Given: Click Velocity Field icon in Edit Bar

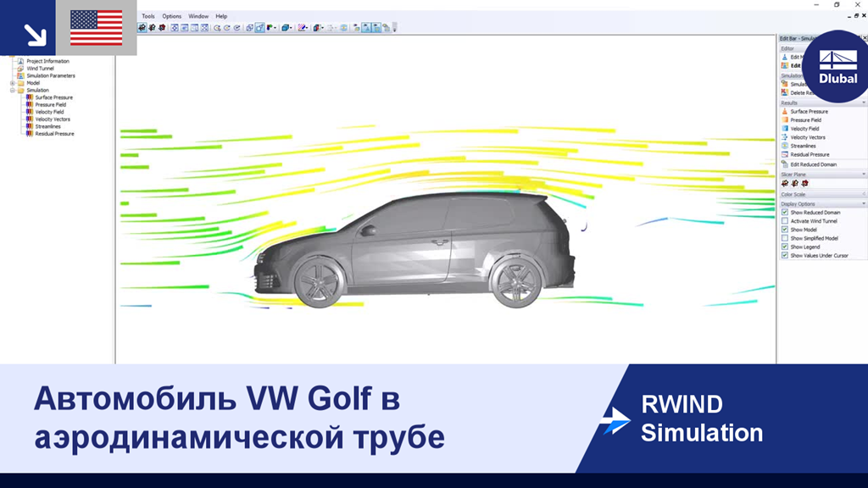Looking at the screenshot, I should [x=784, y=129].
